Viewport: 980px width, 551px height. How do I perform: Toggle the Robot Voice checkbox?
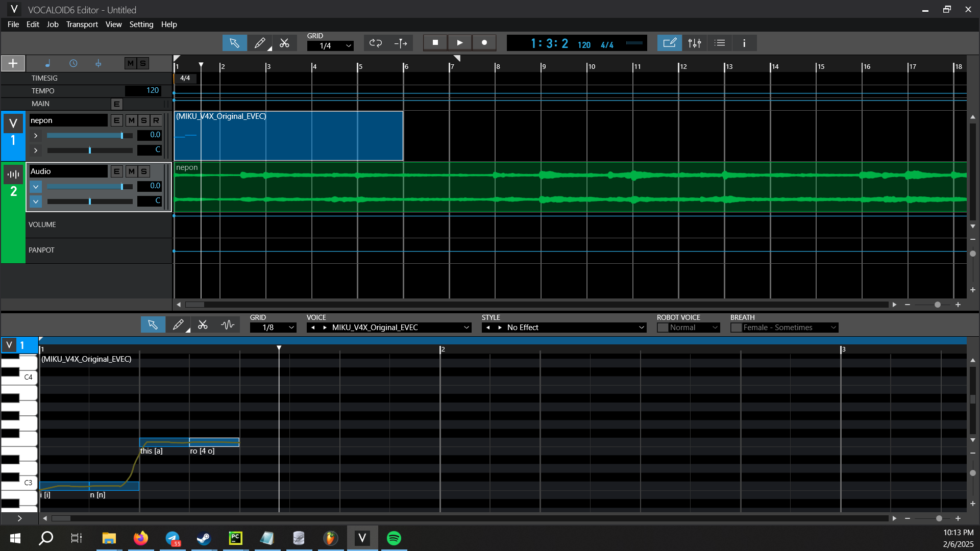tap(663, 328)
